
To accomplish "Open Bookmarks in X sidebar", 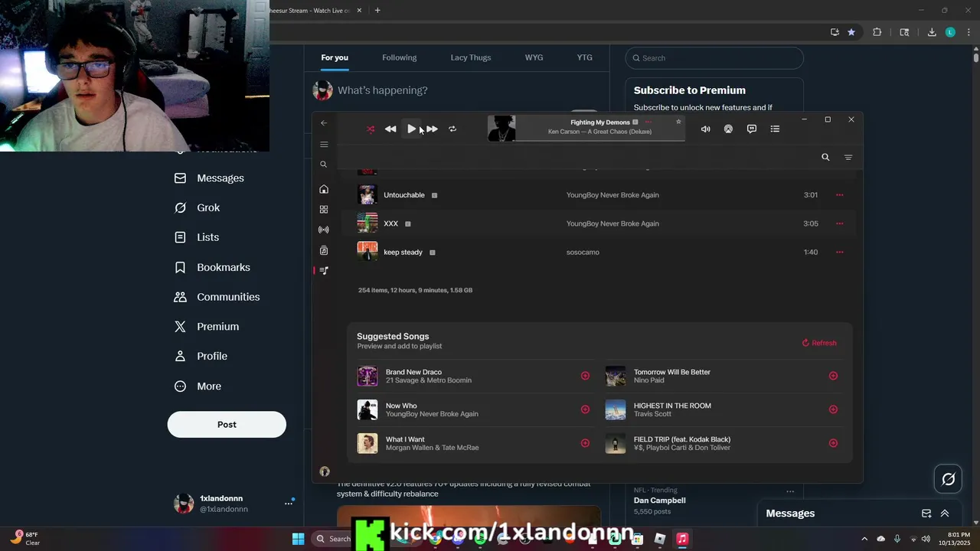I will coord(212,267).
